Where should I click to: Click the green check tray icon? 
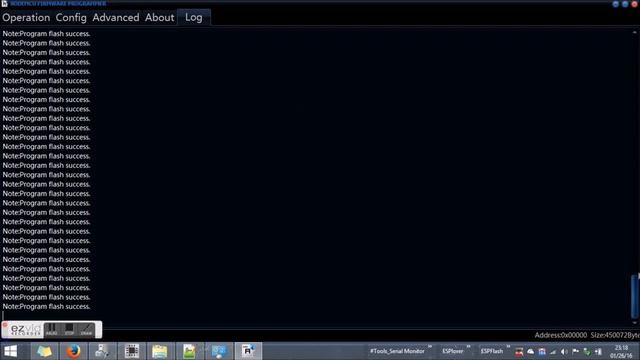[x=587, y=352]
